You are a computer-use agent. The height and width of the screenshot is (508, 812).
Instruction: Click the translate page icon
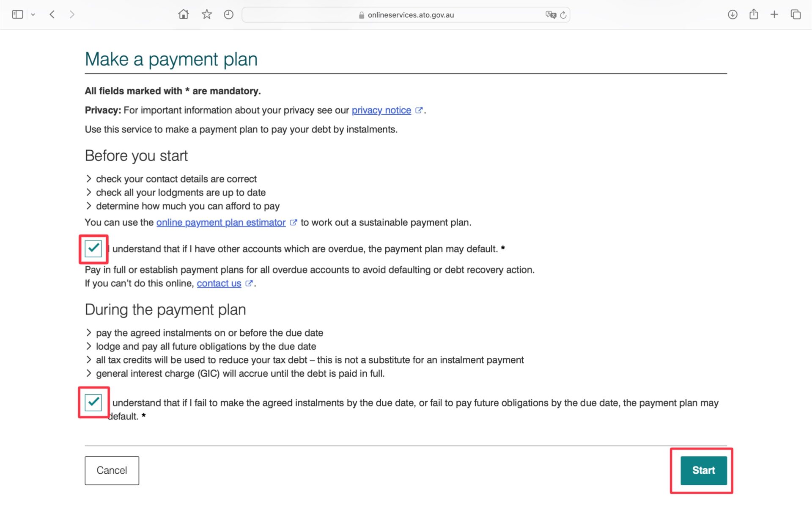point(550,15)
